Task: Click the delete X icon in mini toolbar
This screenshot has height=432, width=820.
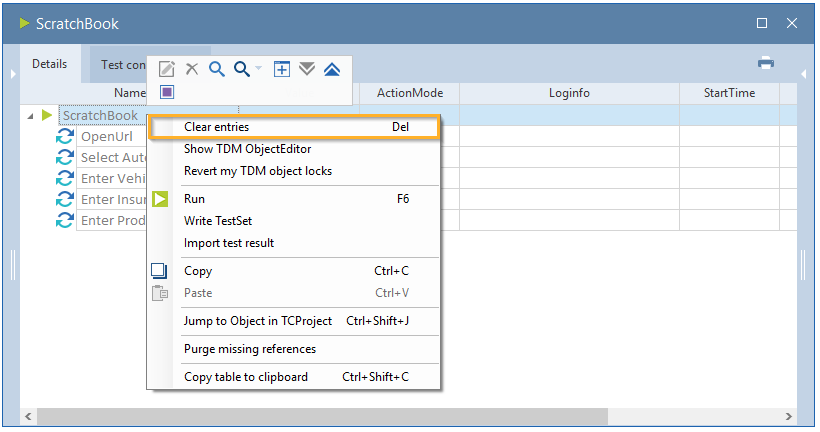Action: (191, 69)
